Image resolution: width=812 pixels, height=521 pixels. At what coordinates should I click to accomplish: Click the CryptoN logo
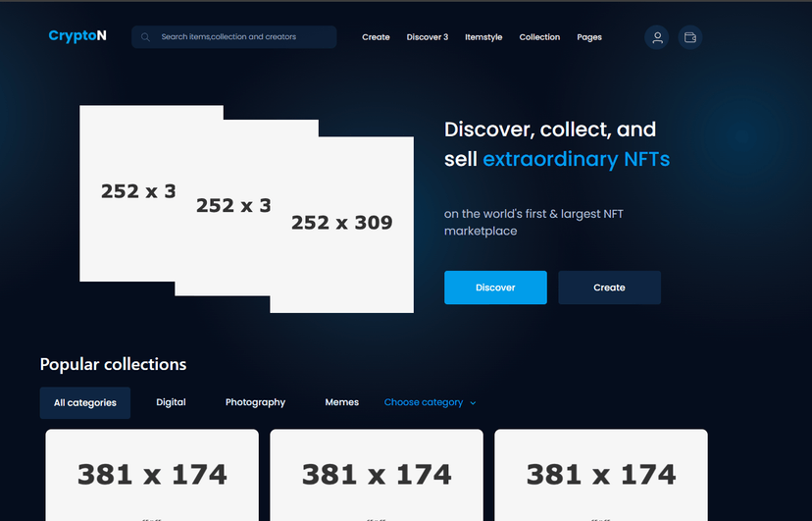click(77, 36)
